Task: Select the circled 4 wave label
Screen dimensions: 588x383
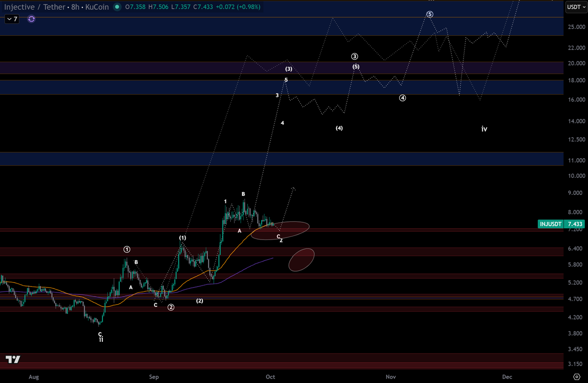Action: click(x=402, y=98)
